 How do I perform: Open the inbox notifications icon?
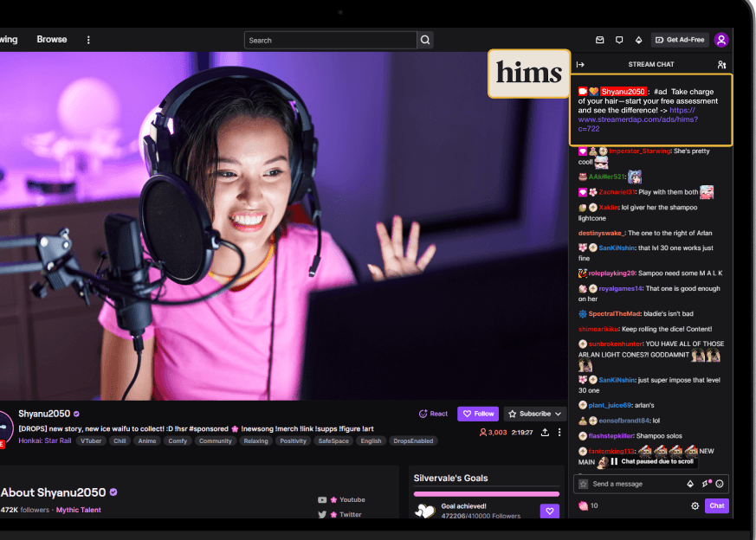[600, 40]
